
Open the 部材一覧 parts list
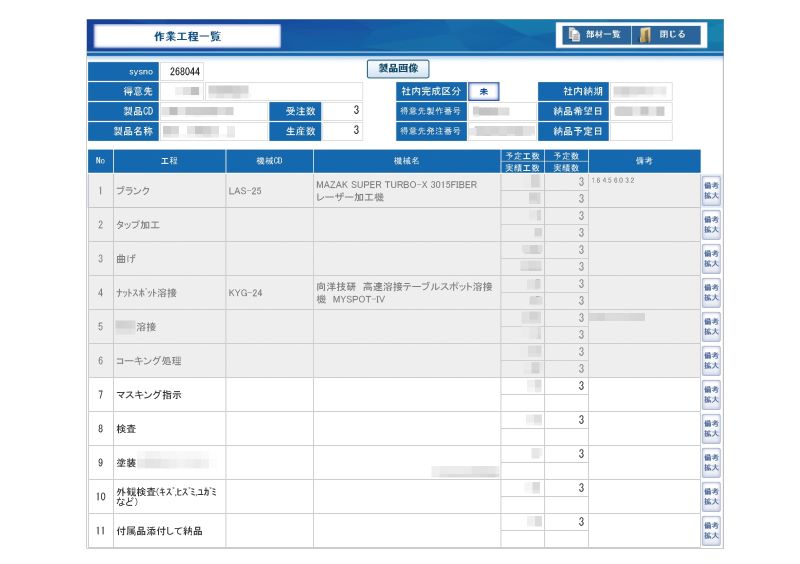pos(595,35)
